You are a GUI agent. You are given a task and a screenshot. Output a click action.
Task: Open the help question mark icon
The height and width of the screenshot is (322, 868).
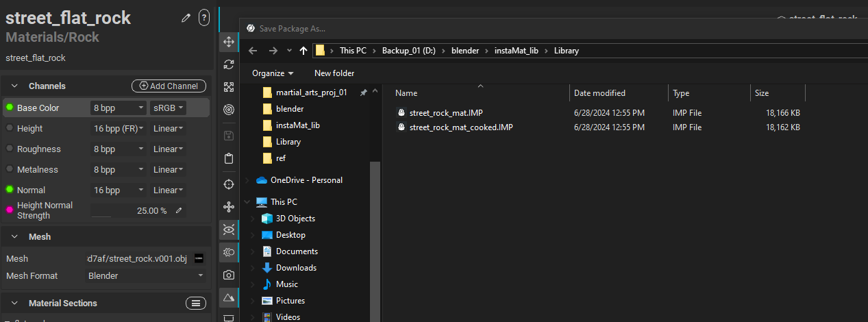click(x=203, y=18)
